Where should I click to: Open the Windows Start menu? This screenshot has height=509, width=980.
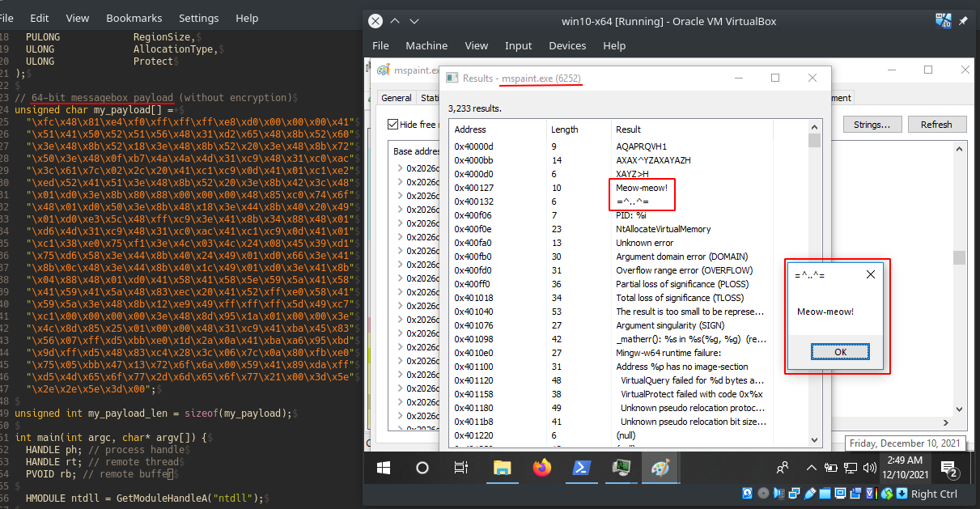tap(384, 468)
